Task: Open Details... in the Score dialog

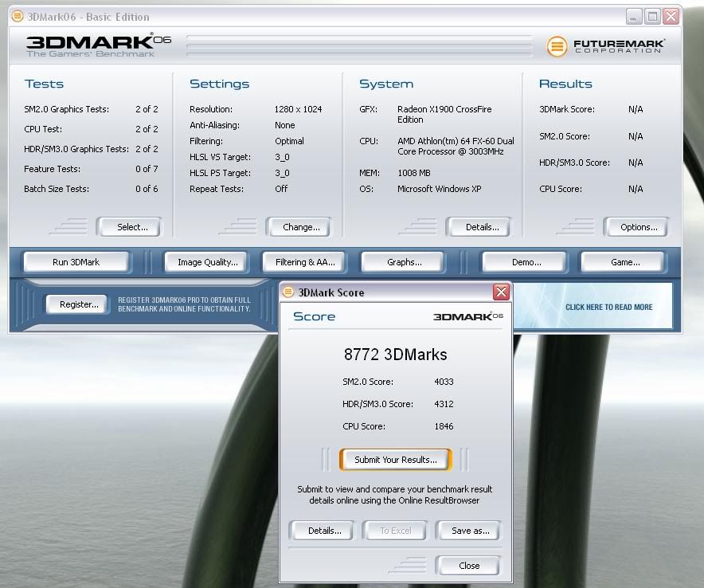Action: (x=322, y=531)
